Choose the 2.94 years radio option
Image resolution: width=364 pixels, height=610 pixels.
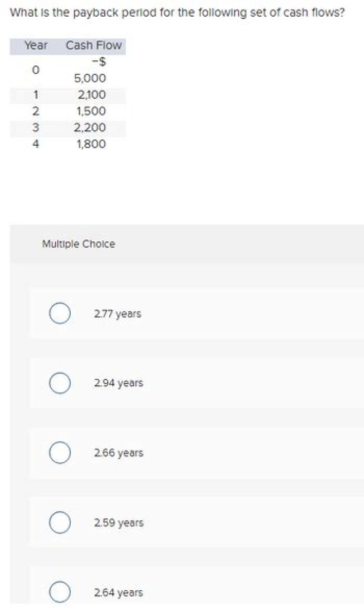pos(60,383)
